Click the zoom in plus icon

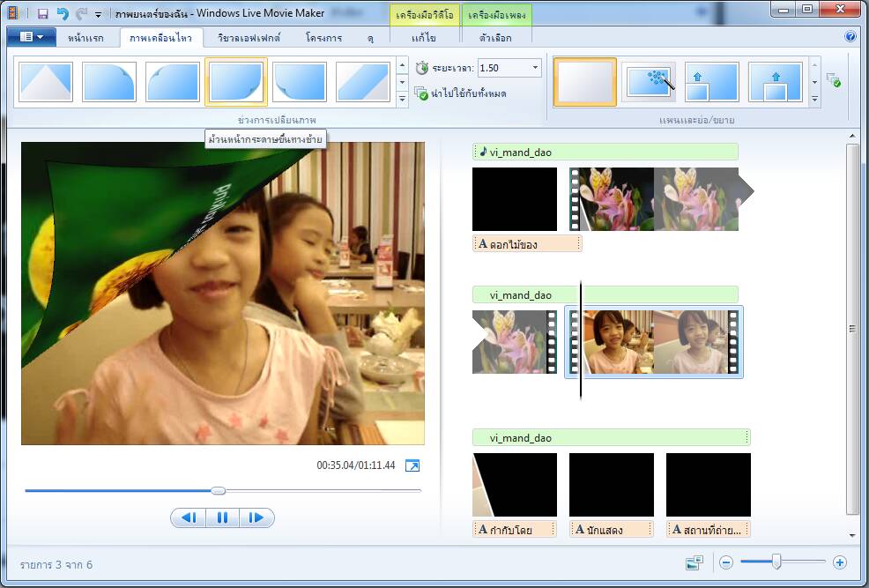[x=840, y=562]
